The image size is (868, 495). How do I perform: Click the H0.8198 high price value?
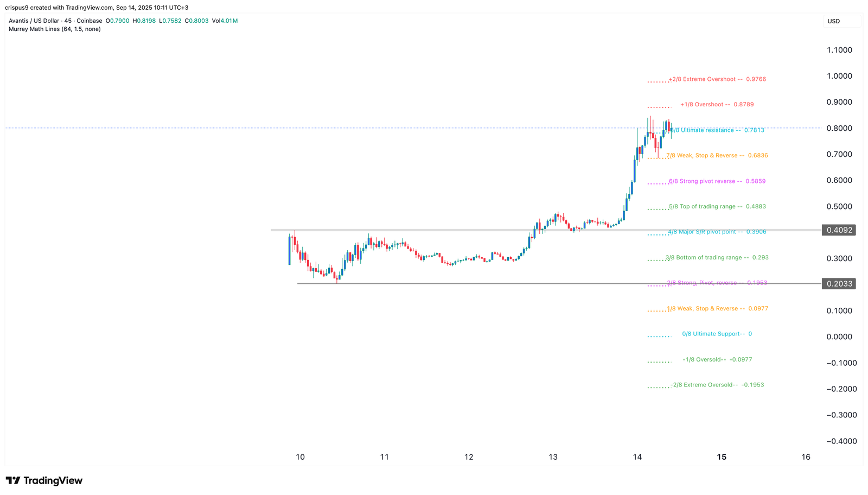click(x=144, y=21)
